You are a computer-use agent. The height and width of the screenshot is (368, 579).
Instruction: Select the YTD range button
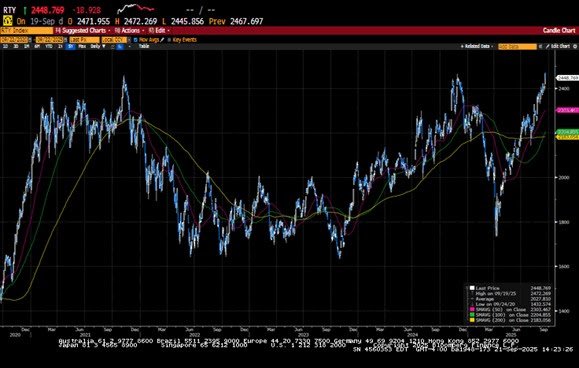coord(49,47)
